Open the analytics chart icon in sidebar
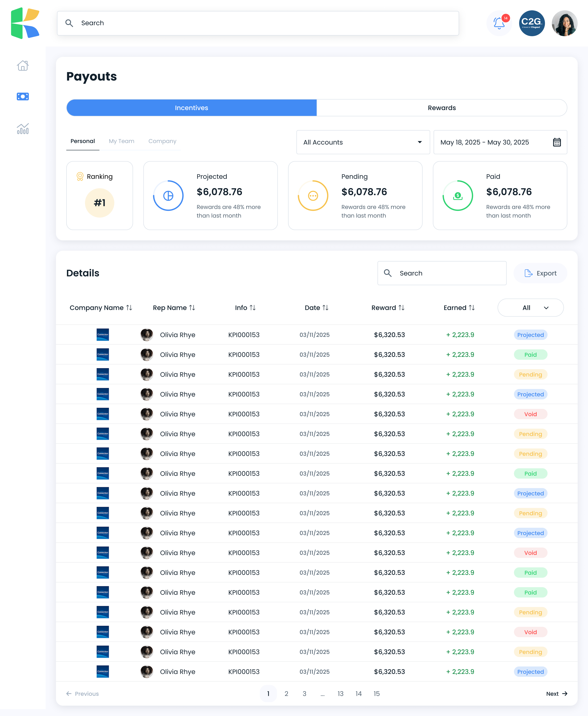Image resolution: width=588 pixels, height=716 pixels. pyautogui.click(x=23, y=129)
